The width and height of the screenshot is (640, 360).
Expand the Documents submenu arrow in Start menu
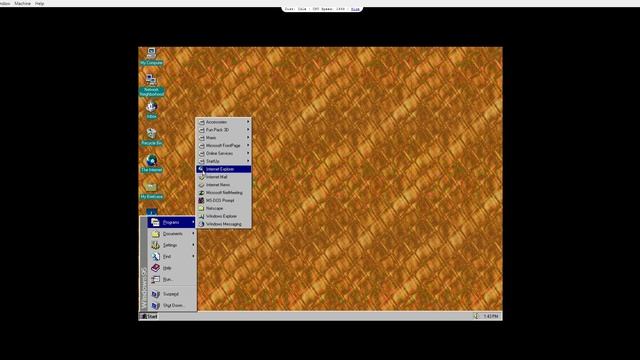193,233
